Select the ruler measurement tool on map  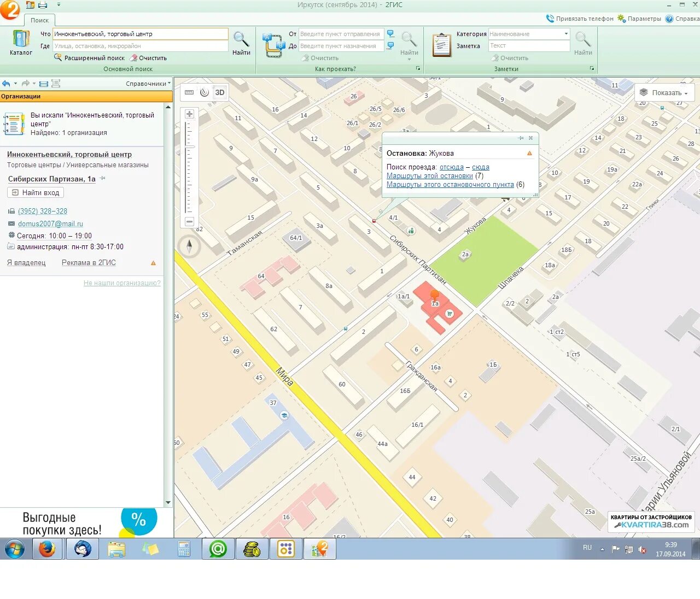click(189, 92)
